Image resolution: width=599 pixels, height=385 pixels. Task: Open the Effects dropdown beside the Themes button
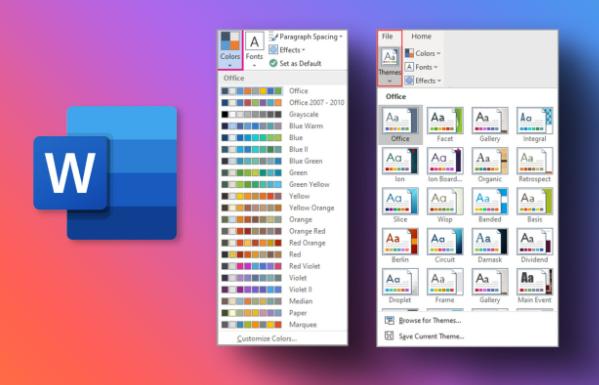[x=423, y=81]
